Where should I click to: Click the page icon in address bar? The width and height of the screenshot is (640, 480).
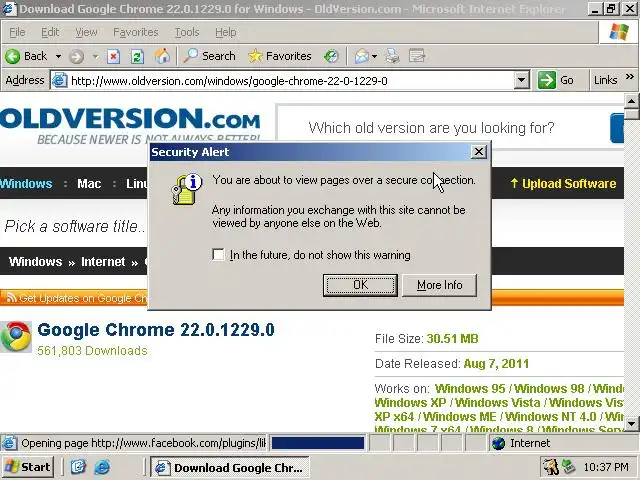(x=59, y=80)
